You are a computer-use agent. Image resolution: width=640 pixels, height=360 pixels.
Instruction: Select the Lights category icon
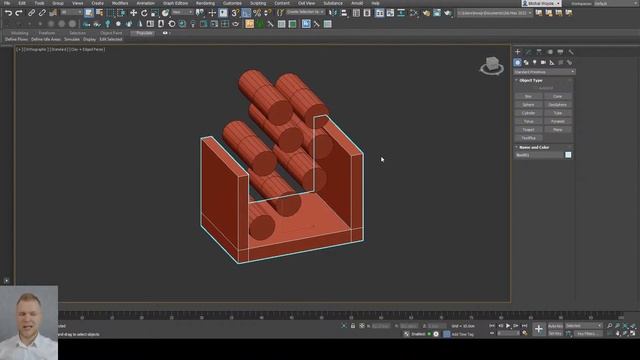[x=535, y=62]
